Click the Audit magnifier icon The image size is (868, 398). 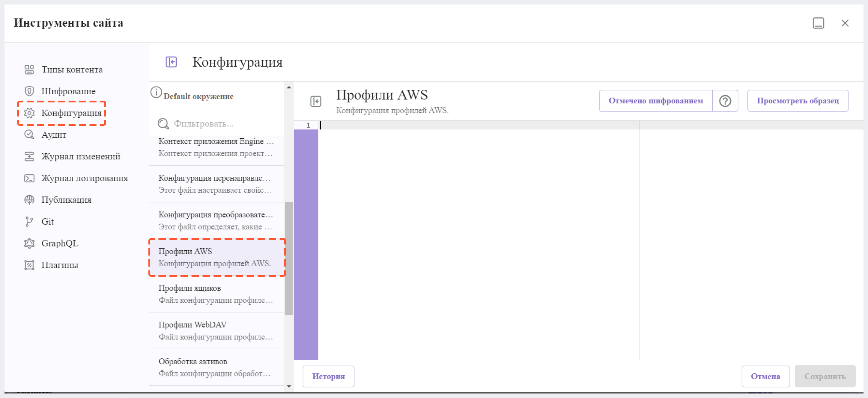[x=29, y=134]
